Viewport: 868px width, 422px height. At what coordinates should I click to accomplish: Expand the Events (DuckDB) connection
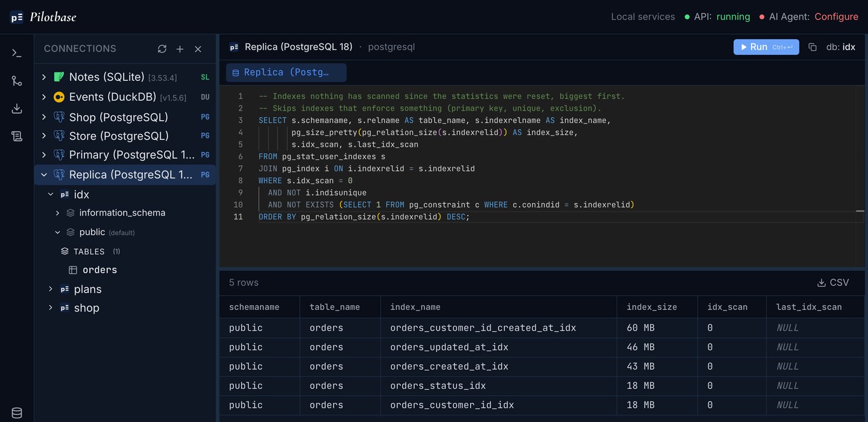(x=44, y=97)
